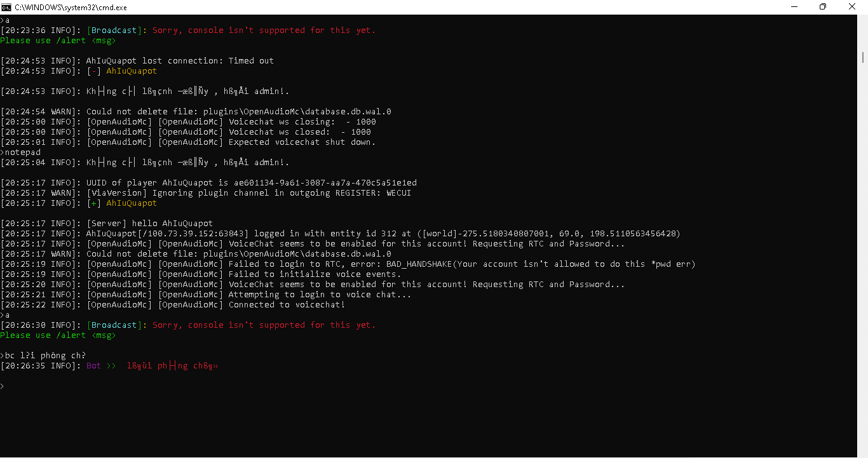Click the '[Server] hello AhIuQuapot' message
The image size is (868, 458).
(150, 224)
